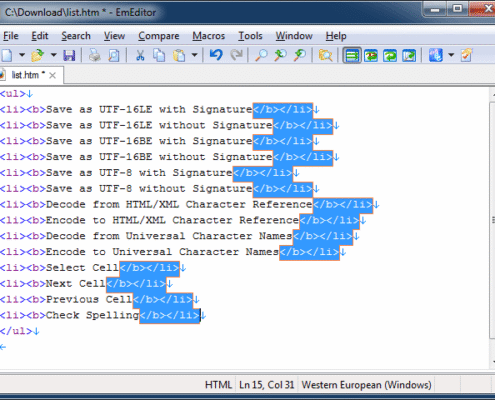
Task: Click the HTML configuration status label
Action: click(218, 385)
